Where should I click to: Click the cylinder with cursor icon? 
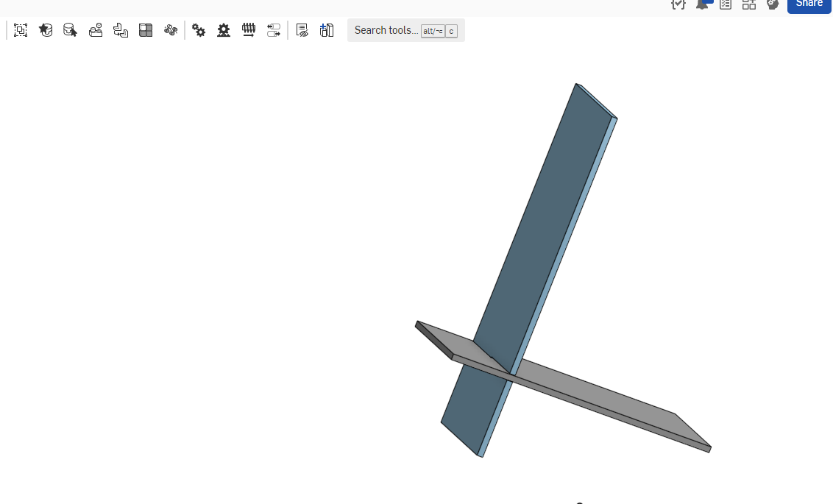tap(70, 30)
